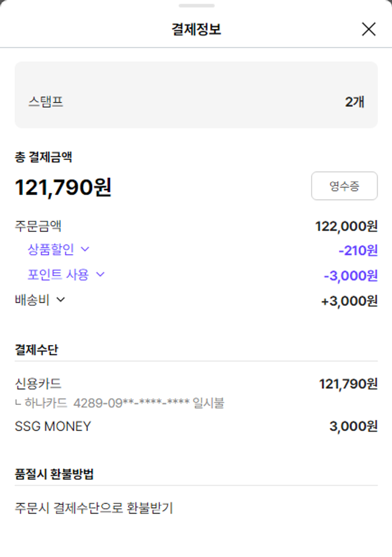Click the -210원 discount amount
Image resolution: width=392 pixels, height=557 pixels.
(x=358, y=251)
